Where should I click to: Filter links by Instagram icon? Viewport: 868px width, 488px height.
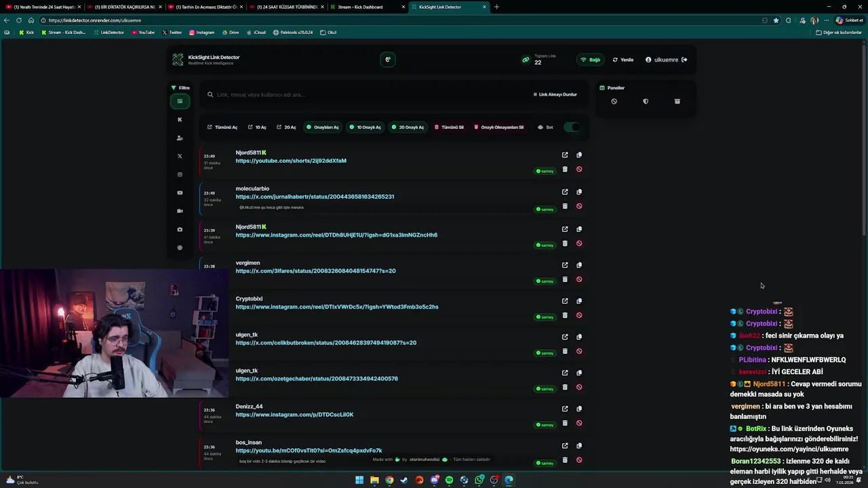[x=180, y=175]
